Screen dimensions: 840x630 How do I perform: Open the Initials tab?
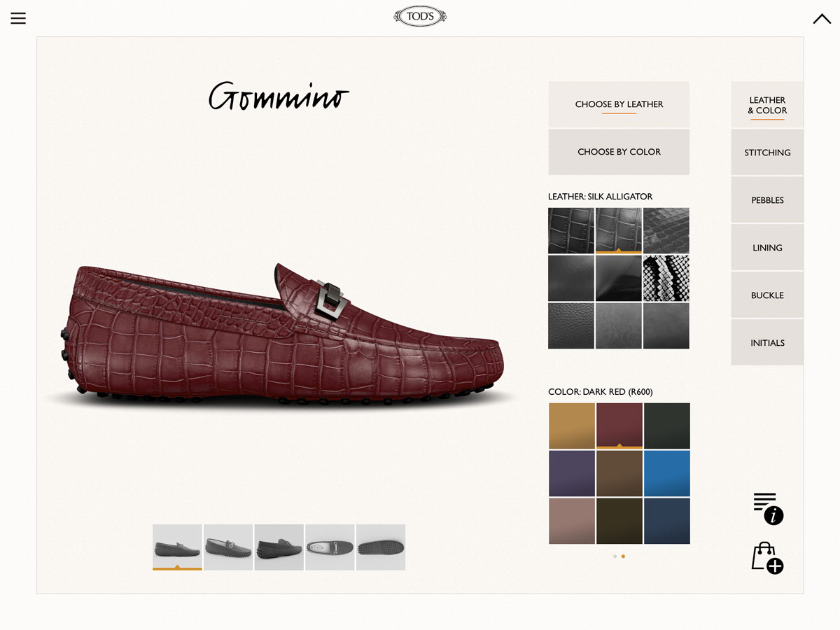[767, 343]
